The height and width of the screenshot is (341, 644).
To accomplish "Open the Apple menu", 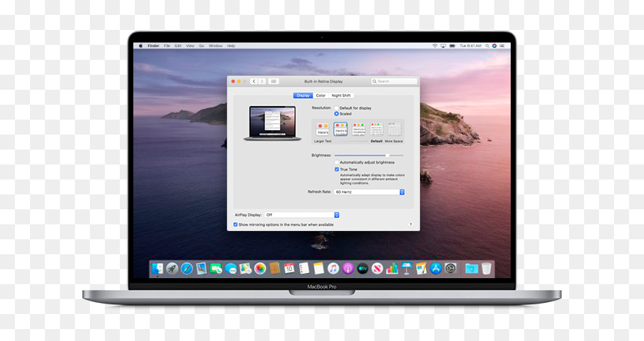I will pos(141,46).
